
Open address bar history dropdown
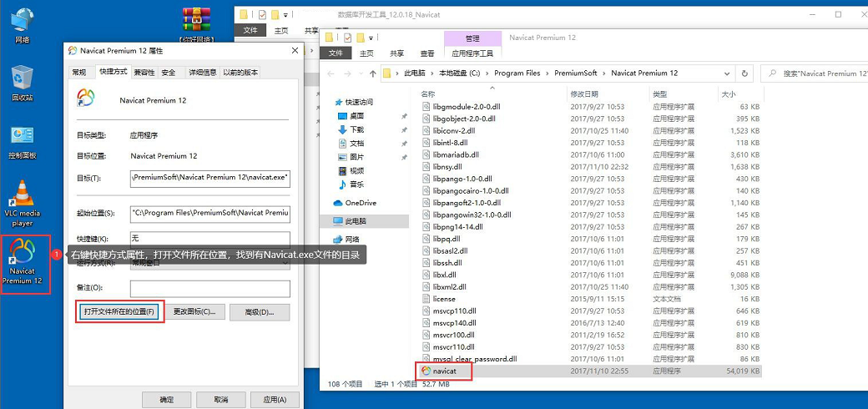point(727,73)
